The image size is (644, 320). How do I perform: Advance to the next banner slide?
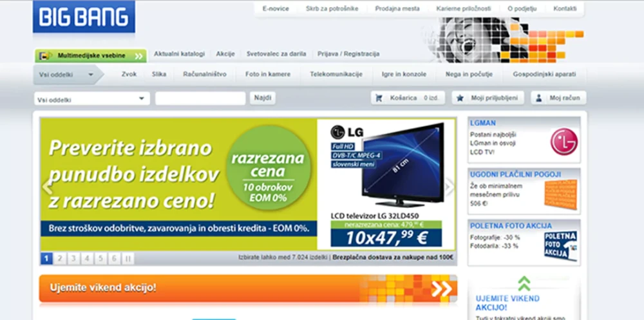449,187
